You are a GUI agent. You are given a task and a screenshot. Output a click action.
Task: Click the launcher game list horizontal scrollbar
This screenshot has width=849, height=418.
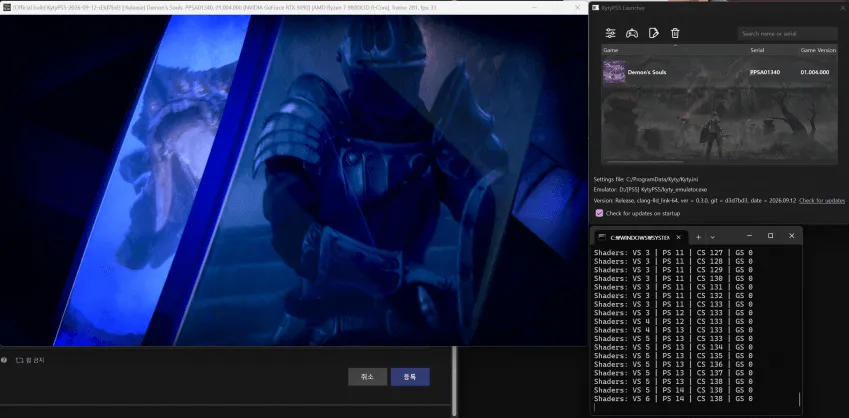pos(644,161)
